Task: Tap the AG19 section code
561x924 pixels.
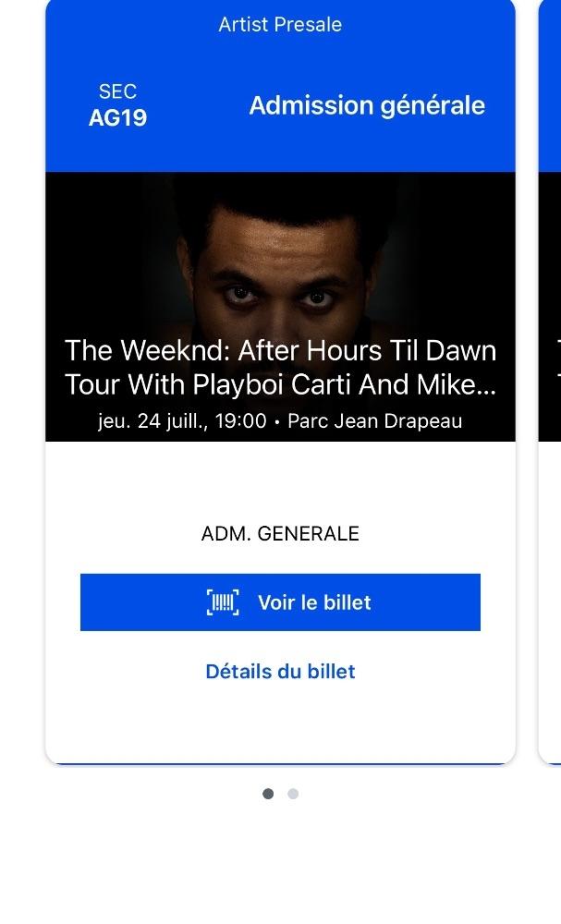Action: 117,118
